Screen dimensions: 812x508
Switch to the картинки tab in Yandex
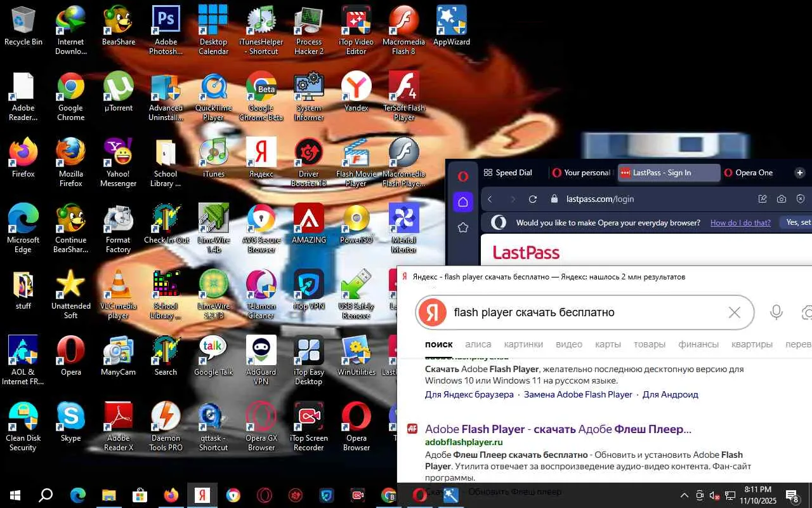click(523, 344)
